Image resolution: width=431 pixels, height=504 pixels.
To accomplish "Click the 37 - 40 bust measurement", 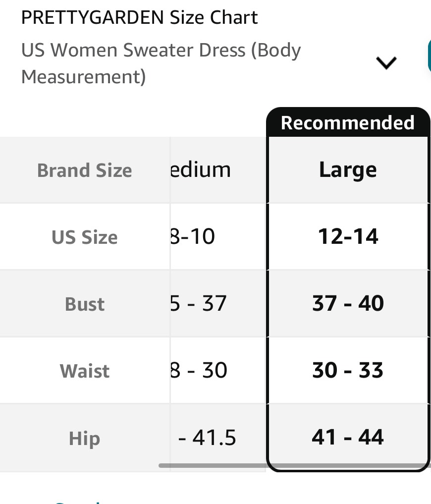I will [x=348, y=303].
